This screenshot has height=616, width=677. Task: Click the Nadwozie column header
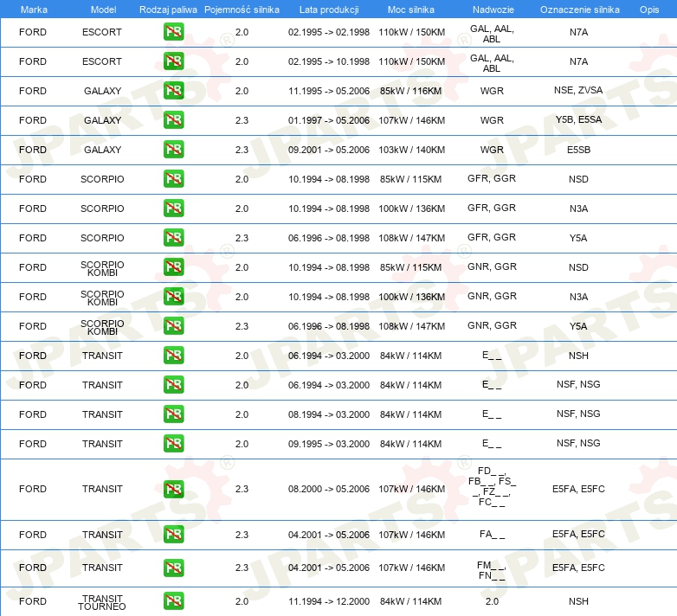pos(493,10)
